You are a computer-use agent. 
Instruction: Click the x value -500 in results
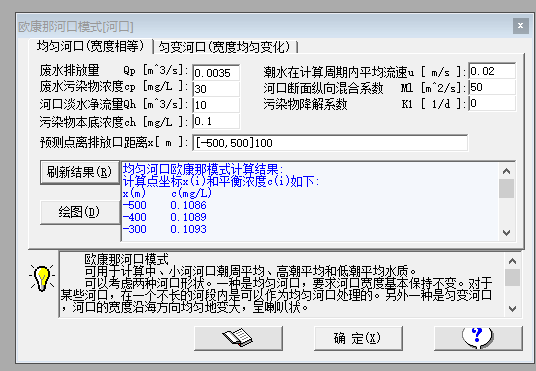tap(135, 205)
